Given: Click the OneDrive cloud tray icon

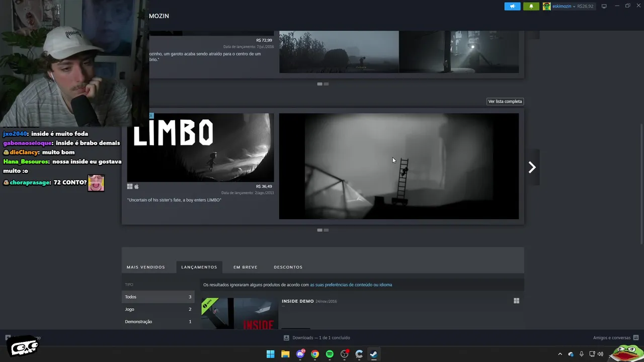Looking at the screenshot, I should pos(571,354).
